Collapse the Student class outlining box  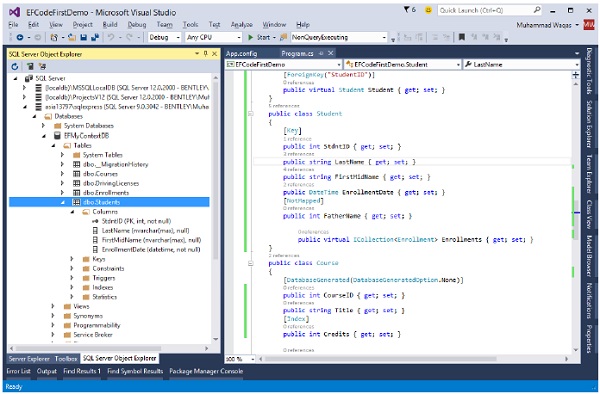coord(251,114)
